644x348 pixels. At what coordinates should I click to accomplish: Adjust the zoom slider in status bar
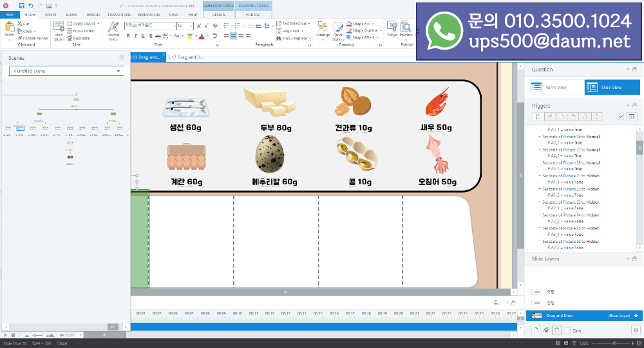pos(614,343)
